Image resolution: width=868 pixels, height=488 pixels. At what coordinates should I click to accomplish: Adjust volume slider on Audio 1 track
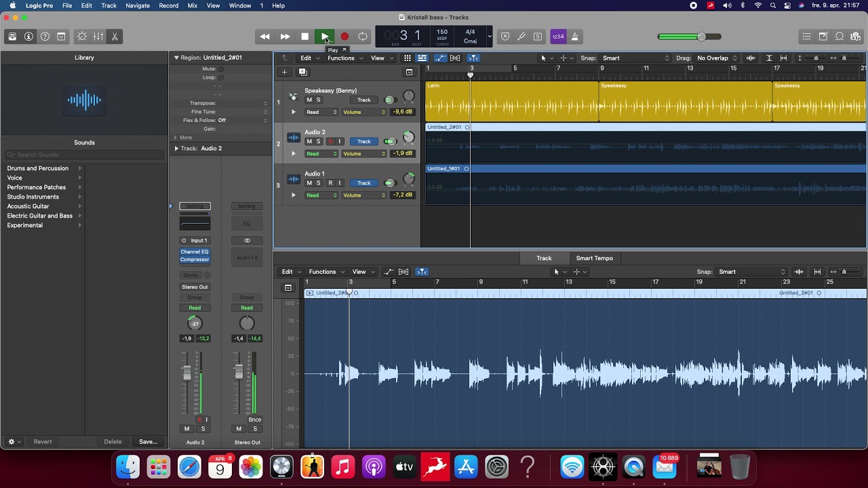click(x=390, y=183)
